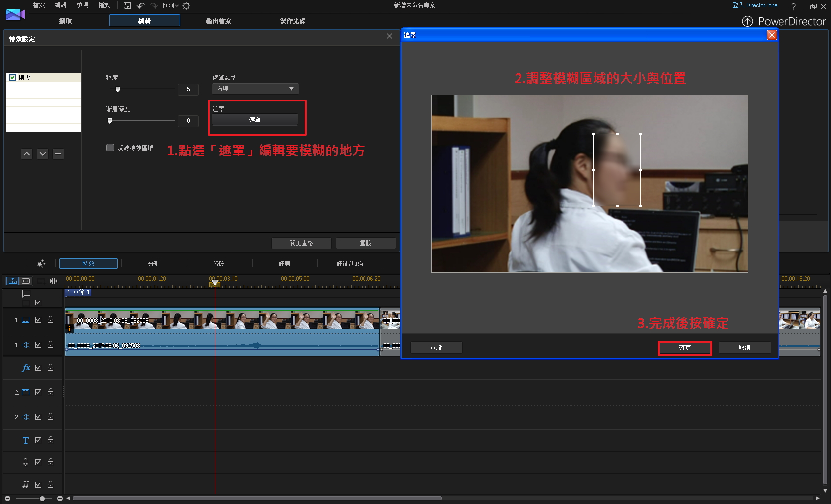Click the remove effect minus button
The height and width of the screenshot is (504, 831).
tap(58, 154)
